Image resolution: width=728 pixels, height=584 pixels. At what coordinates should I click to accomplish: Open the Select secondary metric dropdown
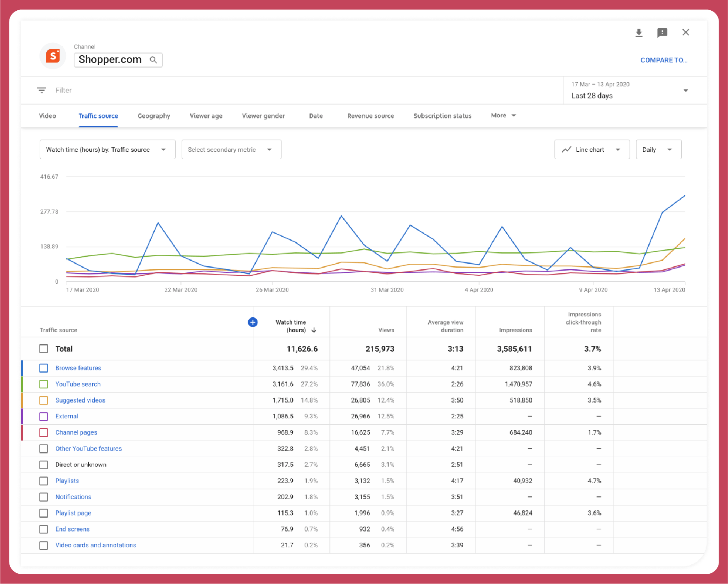pos(231,149)
